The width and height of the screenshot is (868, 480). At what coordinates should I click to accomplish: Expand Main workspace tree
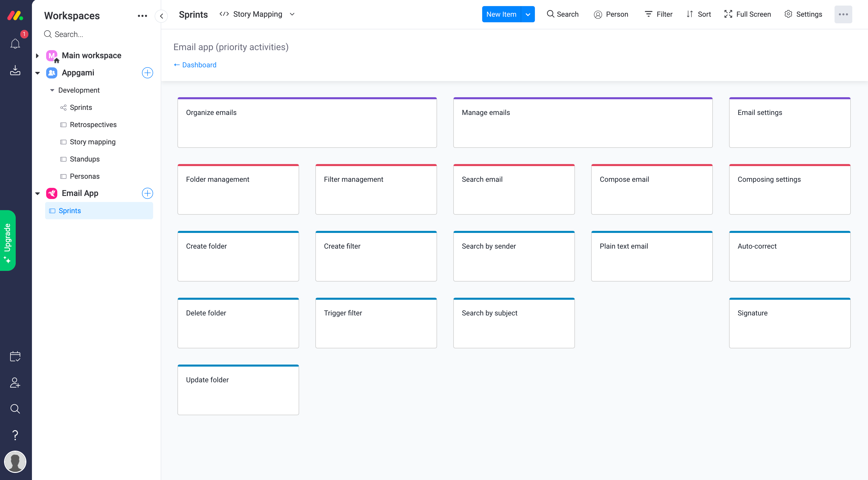(38, 55)
